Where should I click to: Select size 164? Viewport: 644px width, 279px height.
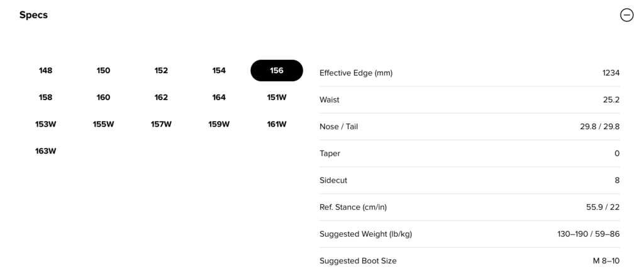pos(219,98)
